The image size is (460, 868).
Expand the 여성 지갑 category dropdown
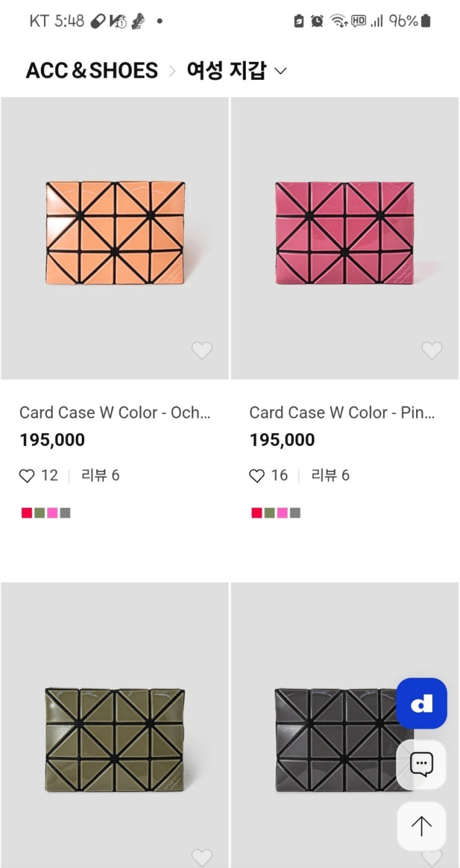pos(227,71)
